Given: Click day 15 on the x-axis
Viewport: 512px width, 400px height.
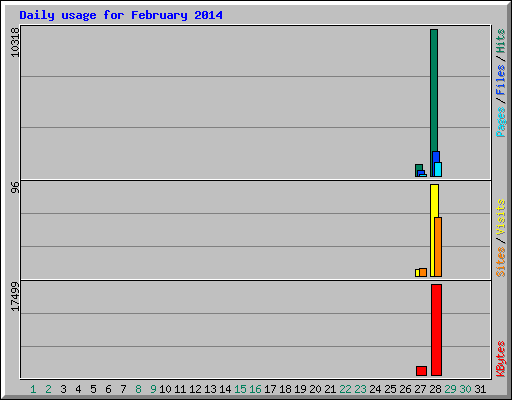Looking at the screenshot, I should pyautogui.click(x=240, y=389).
